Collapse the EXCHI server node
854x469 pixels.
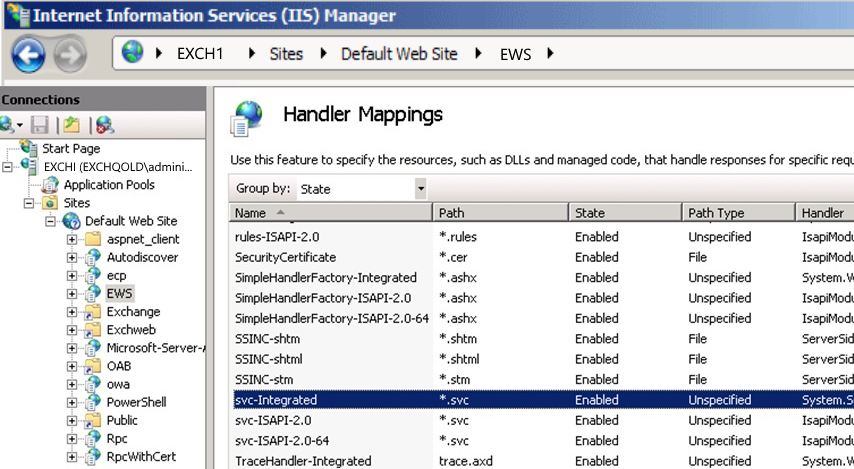pos(7,167)
